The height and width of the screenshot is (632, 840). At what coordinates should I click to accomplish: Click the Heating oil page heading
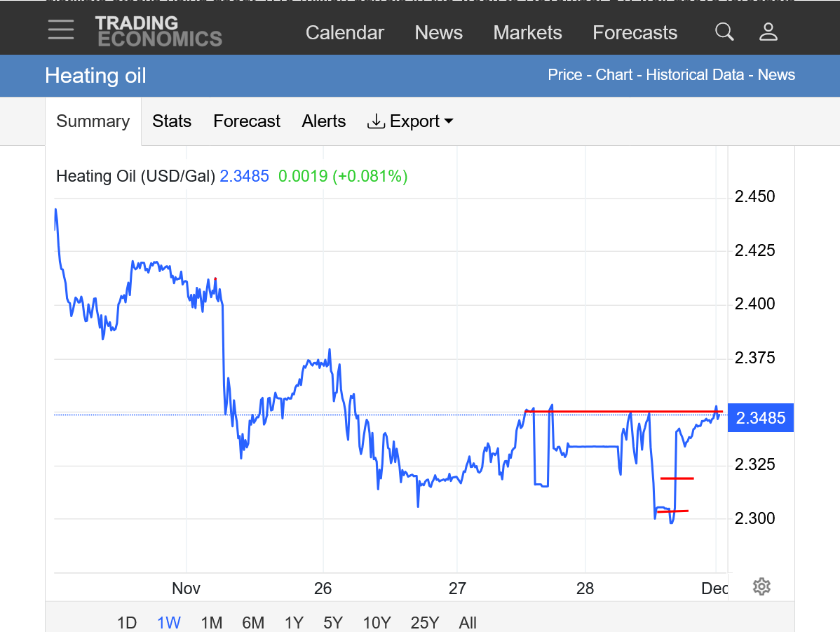click(x=95, y=76)
